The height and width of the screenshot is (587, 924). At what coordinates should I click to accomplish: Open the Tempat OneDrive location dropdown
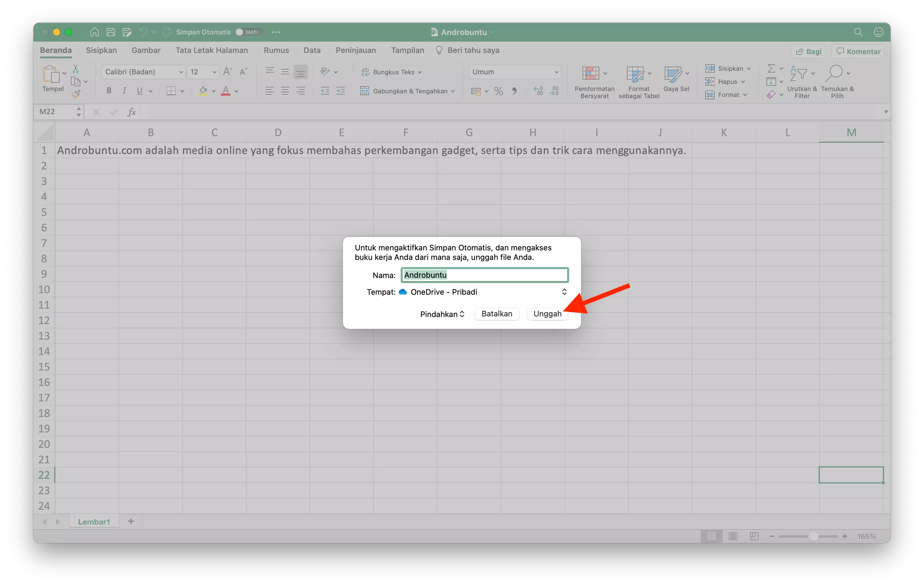[564, 292]
